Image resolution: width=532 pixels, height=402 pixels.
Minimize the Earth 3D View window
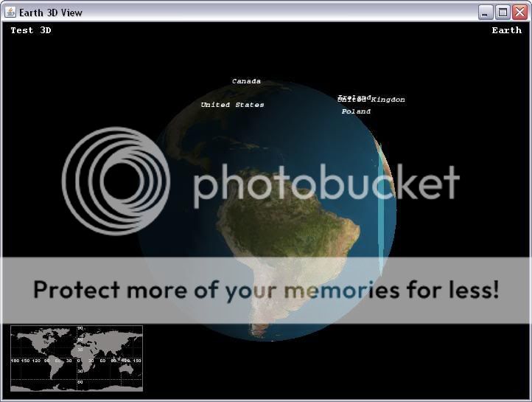[x=486, y=12]
